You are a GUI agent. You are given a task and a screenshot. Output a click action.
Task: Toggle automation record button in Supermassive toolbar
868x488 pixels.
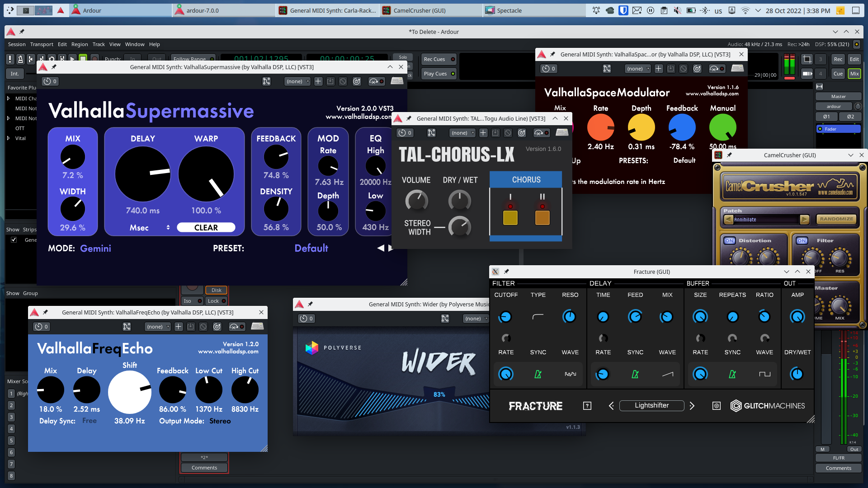point(377,81)
